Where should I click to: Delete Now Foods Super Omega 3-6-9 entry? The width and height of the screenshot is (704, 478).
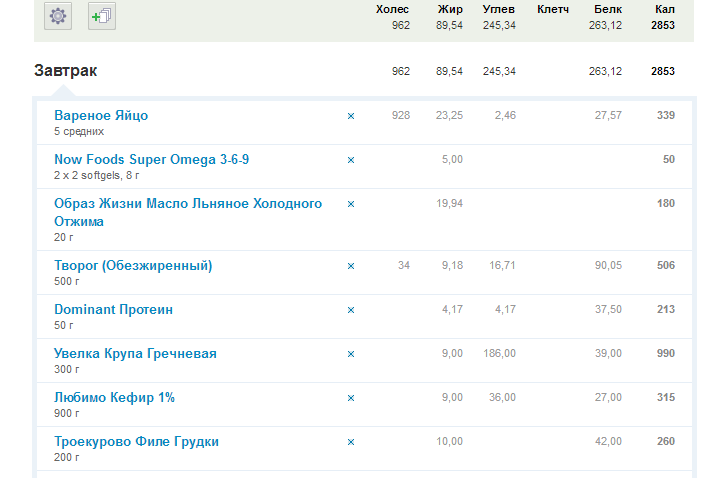pyautogui.click(x=351, y=160)
